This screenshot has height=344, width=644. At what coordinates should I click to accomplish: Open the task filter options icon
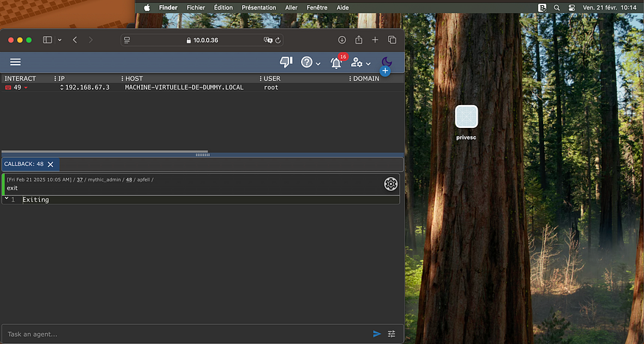tap(392, 334)
